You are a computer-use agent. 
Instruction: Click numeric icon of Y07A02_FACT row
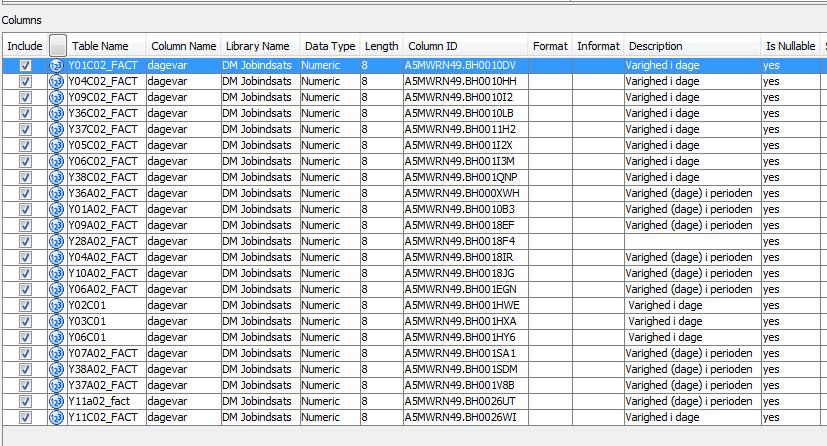(x=56, y=353)
